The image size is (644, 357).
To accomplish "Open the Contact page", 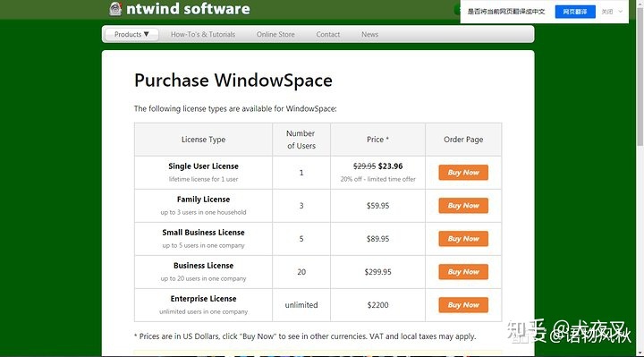I will click(327, 35).
